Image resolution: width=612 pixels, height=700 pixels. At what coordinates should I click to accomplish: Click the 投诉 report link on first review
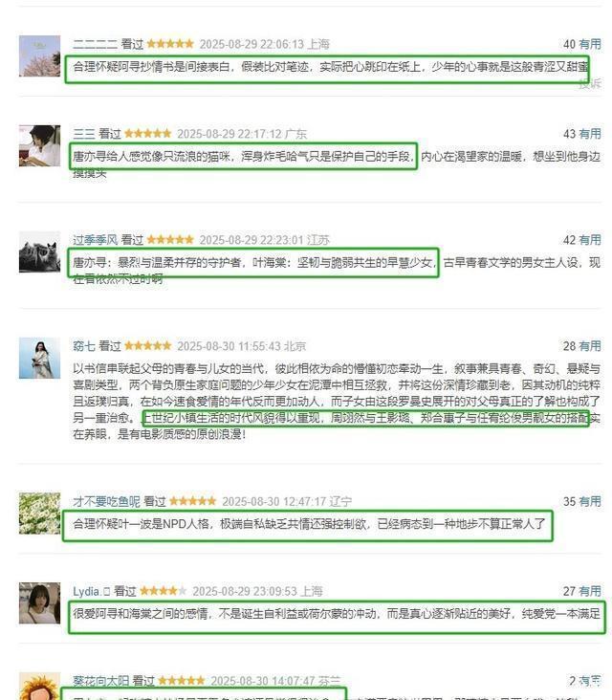[x=590, y=83]
